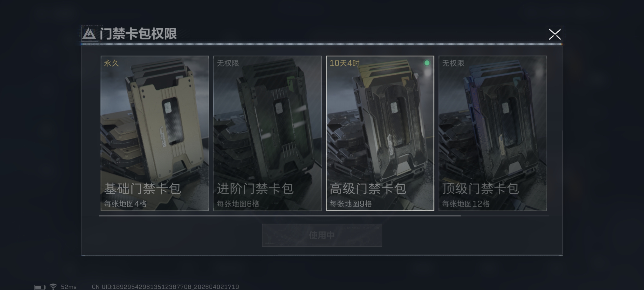This screenshot has height=290, width=644.
Task: Click the 门禁卡包权限 title text
Action: [138, 34]
